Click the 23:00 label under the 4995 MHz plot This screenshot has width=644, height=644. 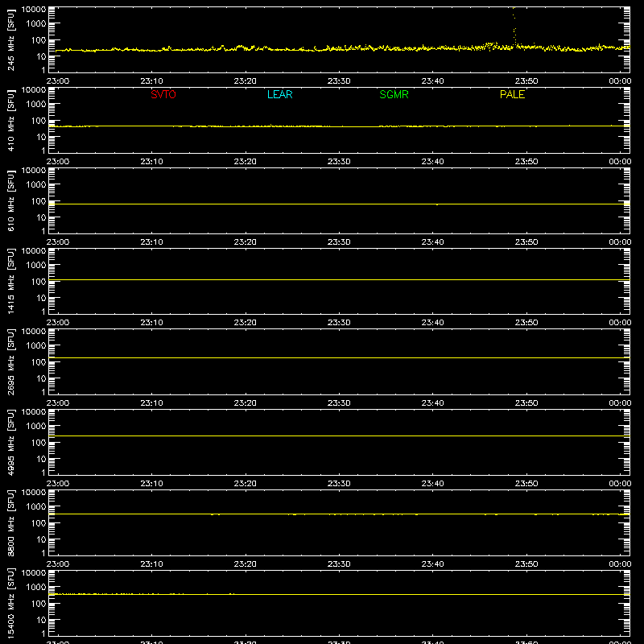coord(58,484)
